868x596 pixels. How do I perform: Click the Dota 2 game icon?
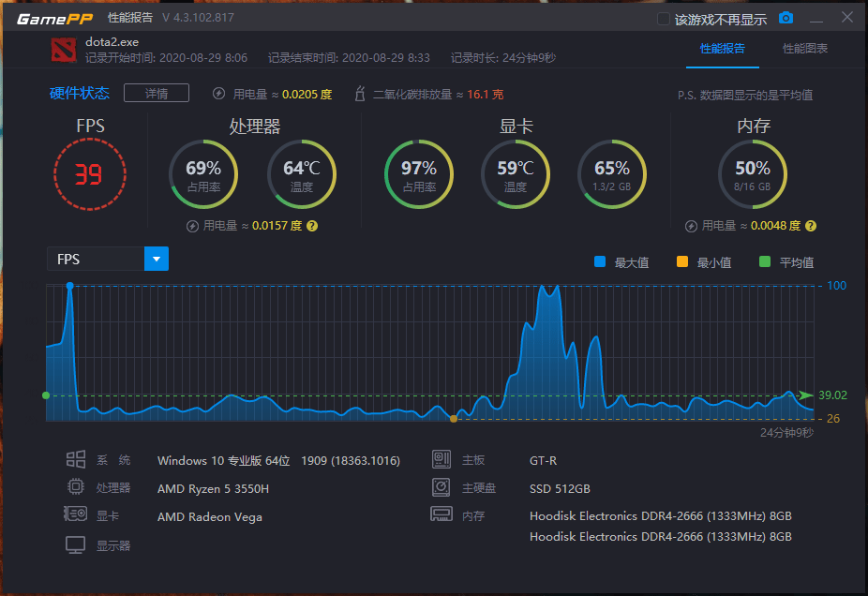click(x=64, y=50)
